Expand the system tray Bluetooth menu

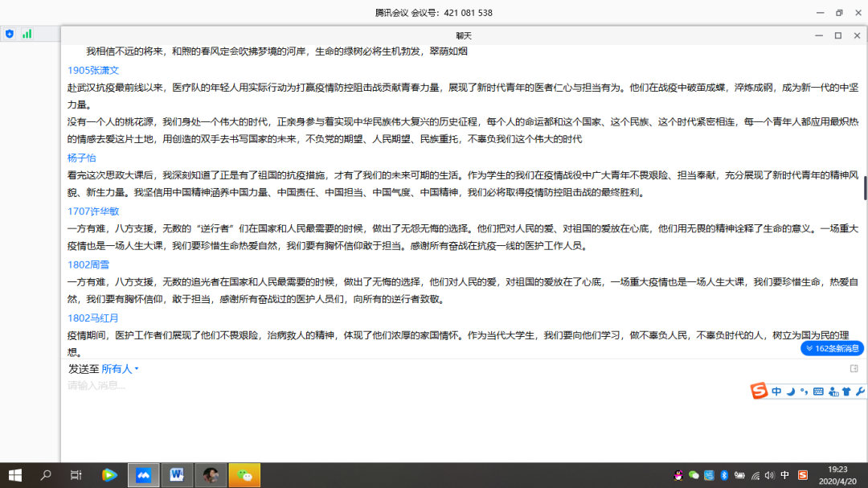pos(724,475)
